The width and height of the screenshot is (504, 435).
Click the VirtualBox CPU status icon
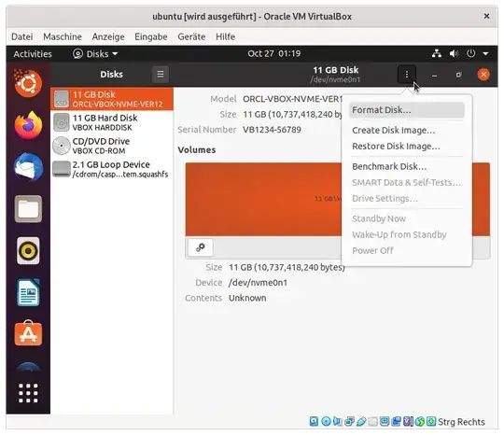click(408, 421)
